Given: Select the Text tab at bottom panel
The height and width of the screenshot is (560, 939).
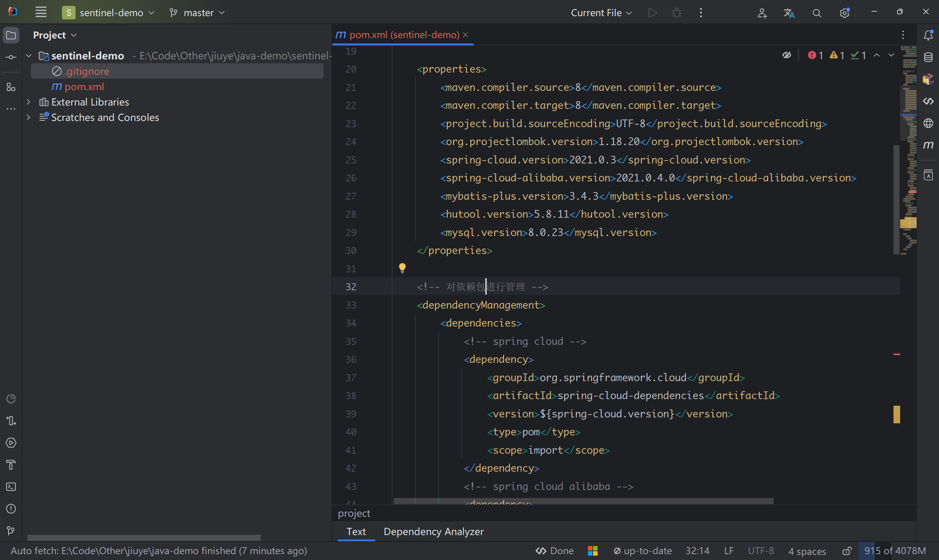Looking at the screenshot, I should pyautogui.click(x=356, y=531).
